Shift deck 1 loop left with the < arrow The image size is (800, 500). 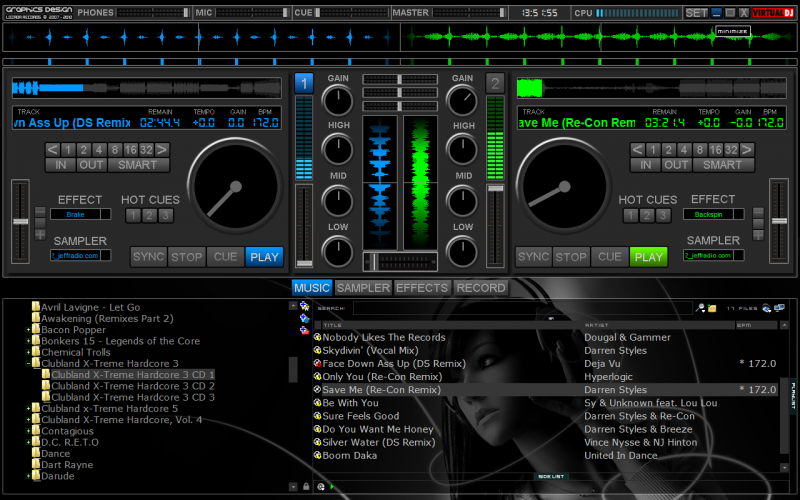pos(52,149)
